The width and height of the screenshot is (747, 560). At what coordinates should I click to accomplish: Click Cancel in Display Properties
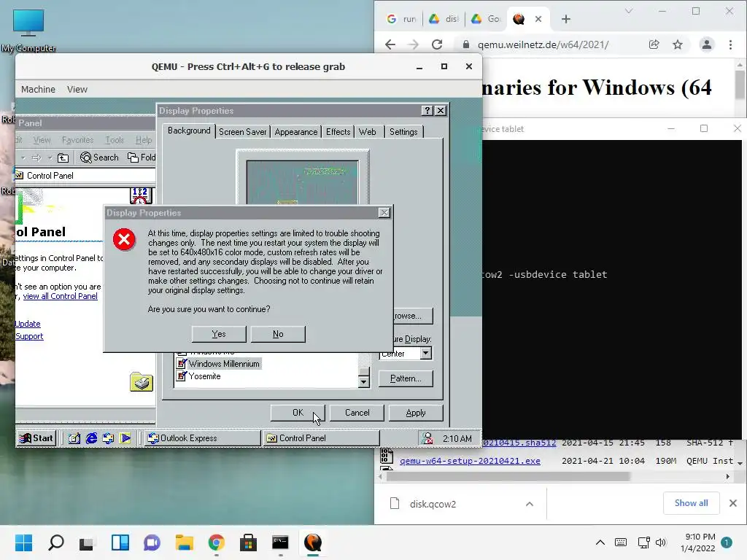[x=357, y=413]
